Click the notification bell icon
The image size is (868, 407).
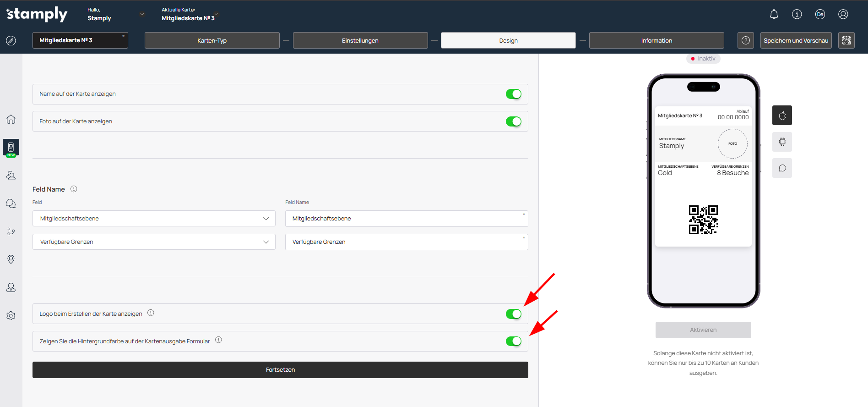[774, 14]
